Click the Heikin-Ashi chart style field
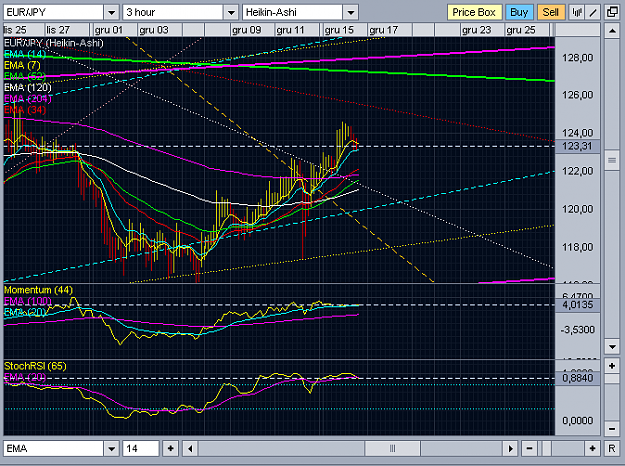The height and width of the screenshot is (466, 625). click(x=293, y=12)
